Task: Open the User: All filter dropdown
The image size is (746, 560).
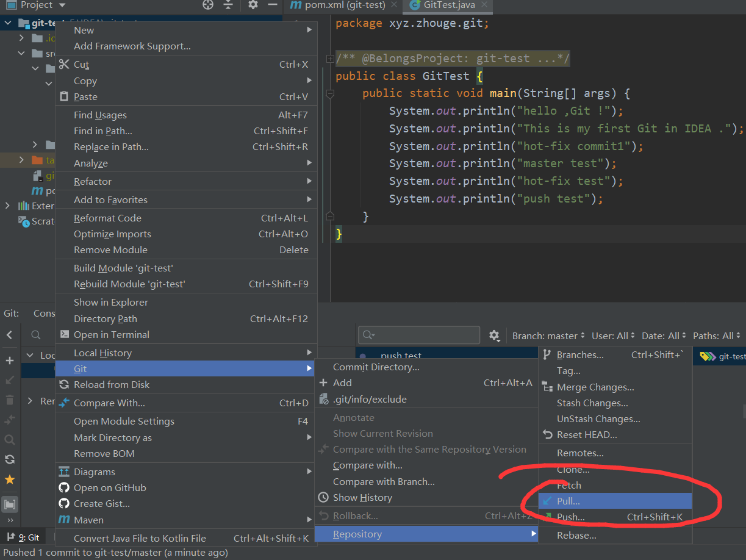Action: tap(613, 336)
